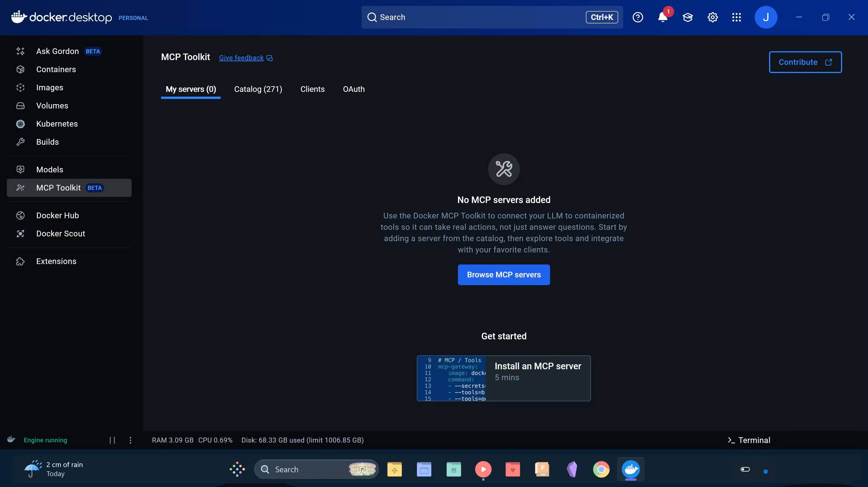Open Docker Desktop settings gear
Viewport: 868px width, 487px height.
pos(712,17)
